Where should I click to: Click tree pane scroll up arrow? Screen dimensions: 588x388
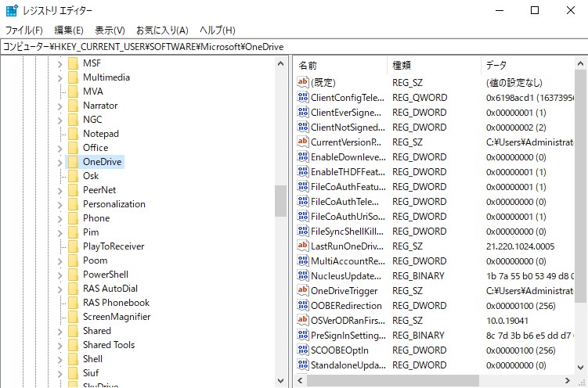click(280, 63)
